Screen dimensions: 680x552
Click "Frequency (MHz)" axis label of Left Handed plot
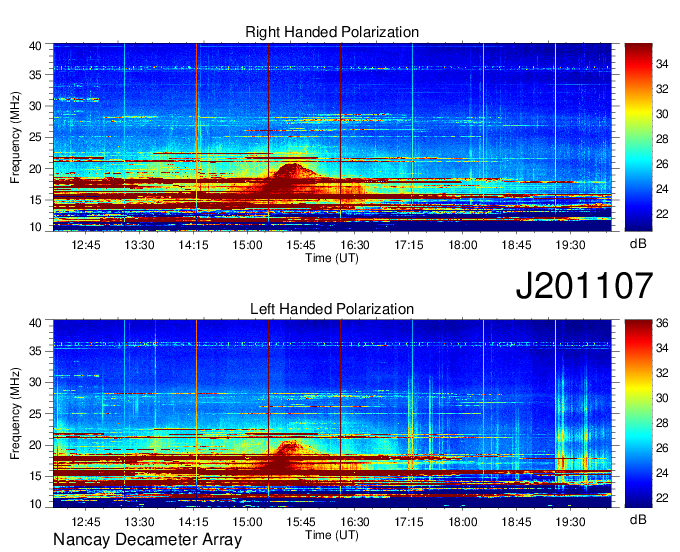(x=15, y=414)
